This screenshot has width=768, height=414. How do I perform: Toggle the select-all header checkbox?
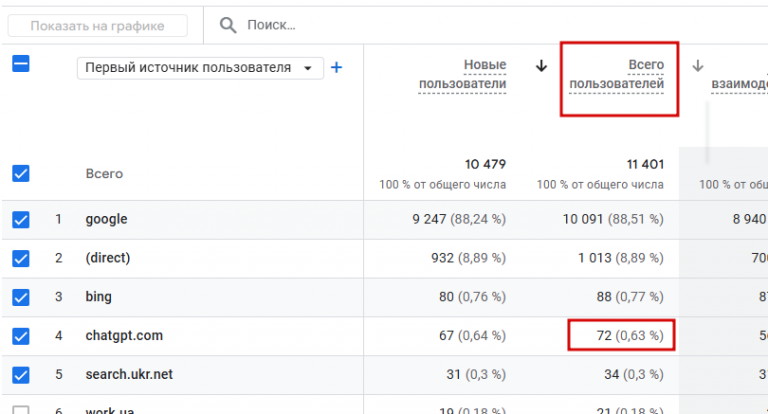pyautogui.click(x=20, y=64)
